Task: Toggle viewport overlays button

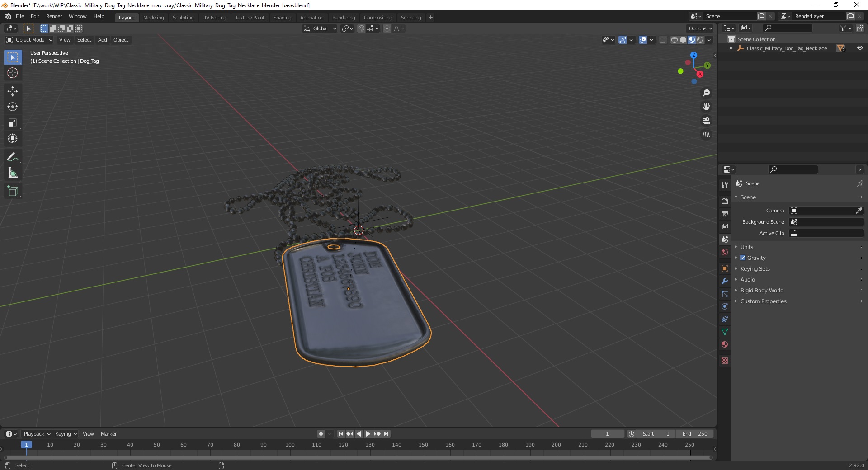Action: click(643, 40)
